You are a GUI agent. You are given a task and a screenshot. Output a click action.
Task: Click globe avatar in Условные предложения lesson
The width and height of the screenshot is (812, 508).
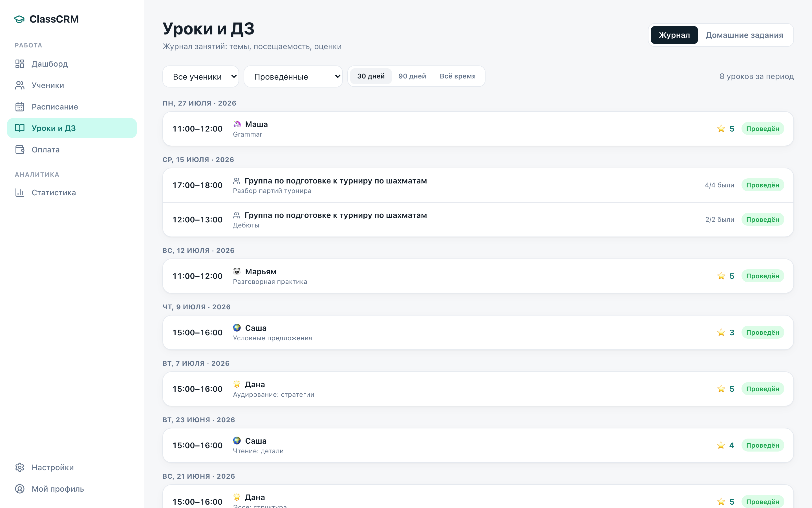point(237,328)
